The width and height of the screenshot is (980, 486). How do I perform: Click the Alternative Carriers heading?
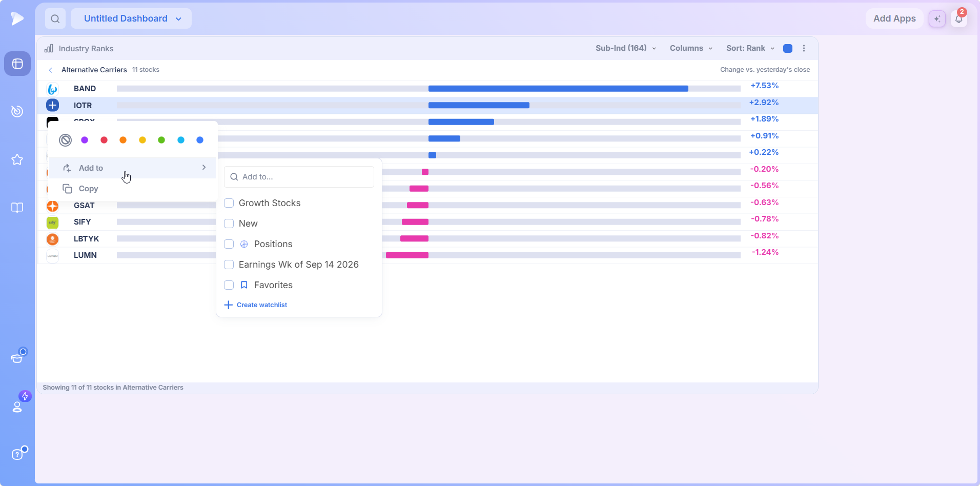94,70
